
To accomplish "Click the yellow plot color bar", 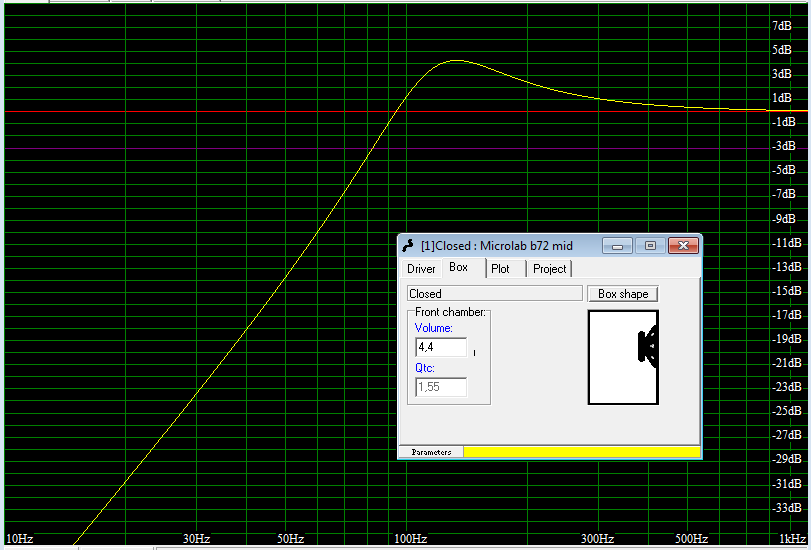I will 580,453.
